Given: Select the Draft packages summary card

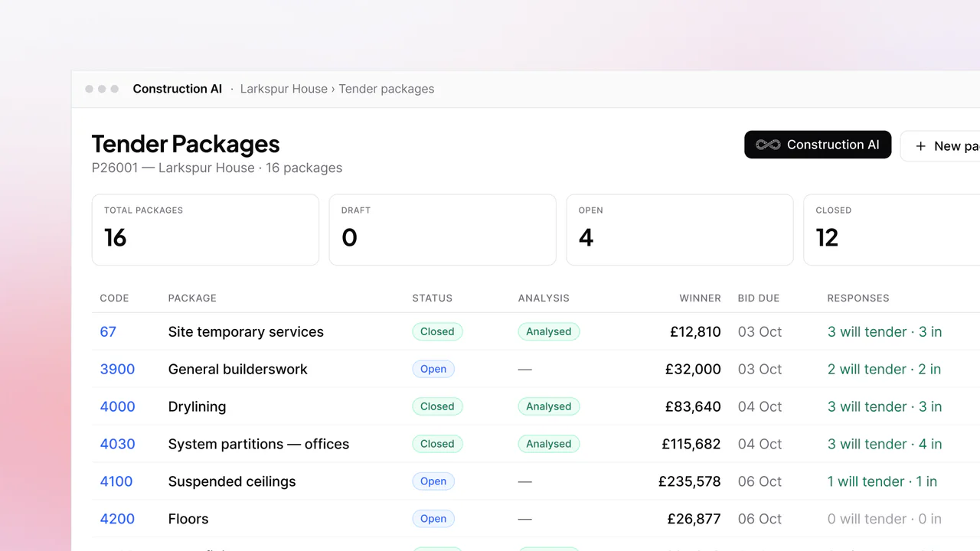Looking at the screenshot, I should tap(443, 230).
